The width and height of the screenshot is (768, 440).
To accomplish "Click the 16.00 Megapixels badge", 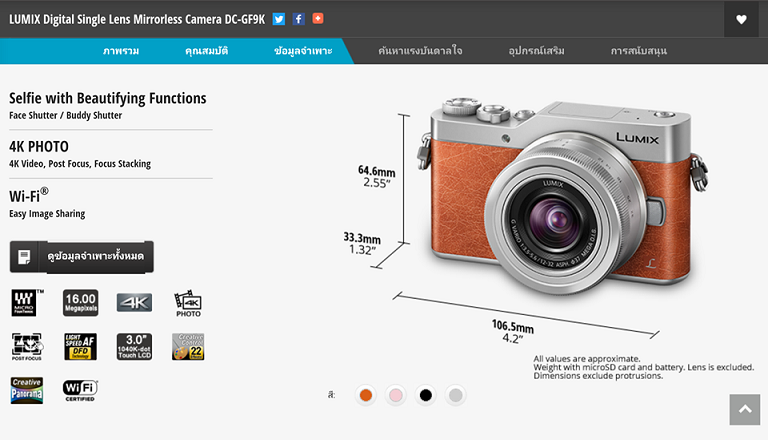I will tap(80, 302).
